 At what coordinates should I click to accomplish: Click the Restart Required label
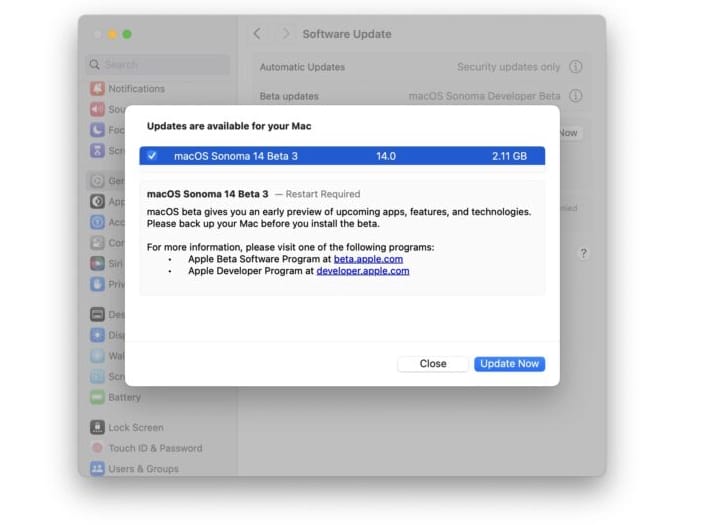tap(323, 194)
